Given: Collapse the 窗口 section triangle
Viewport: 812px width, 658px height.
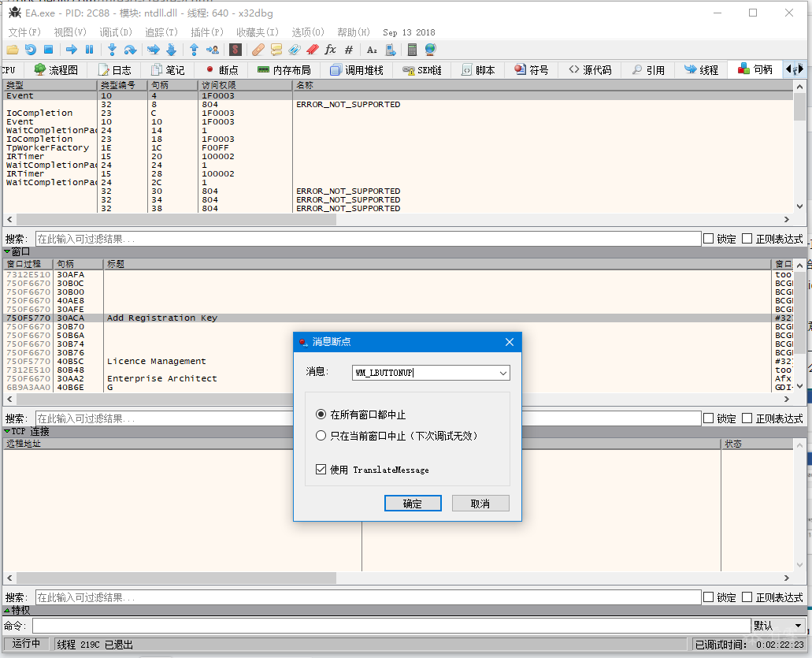Looking at the screenshot, I should 7,252.
